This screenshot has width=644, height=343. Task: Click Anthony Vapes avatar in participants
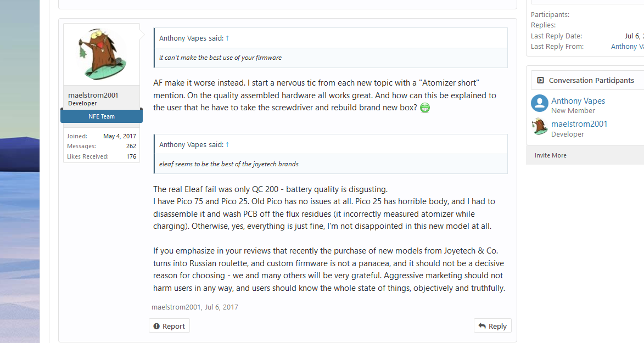point(540,104)
